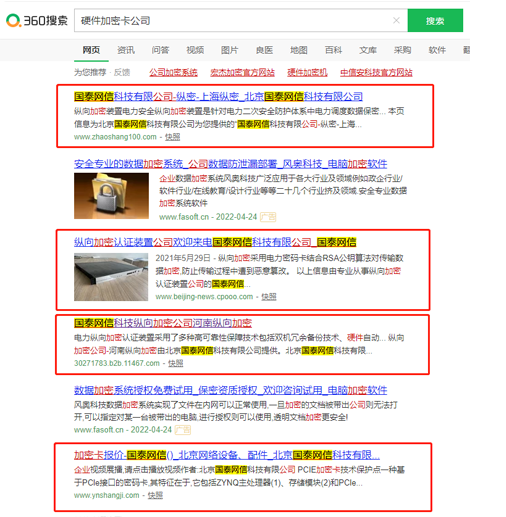Switch to the 资讯 tab
Viewport: 506px width, 517px height.
[126, 50]
